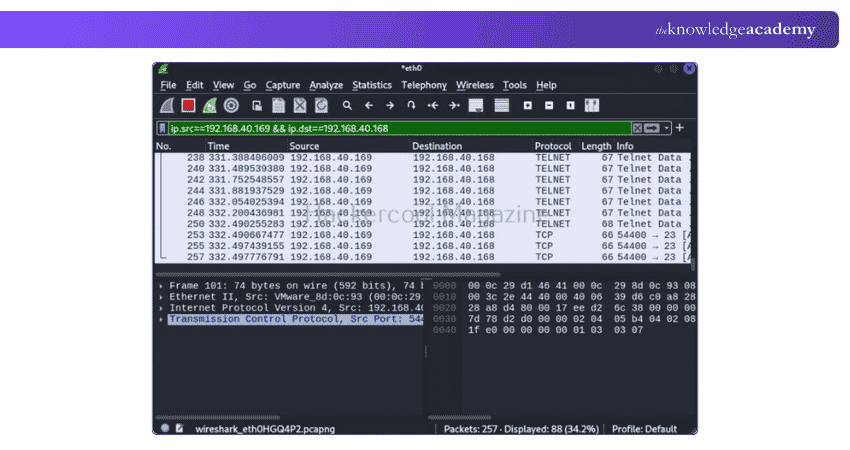850x450 pixels.
Task: Click wireshark_eth0HGQ4P2.pcapng status text
Action: [265, 429]
